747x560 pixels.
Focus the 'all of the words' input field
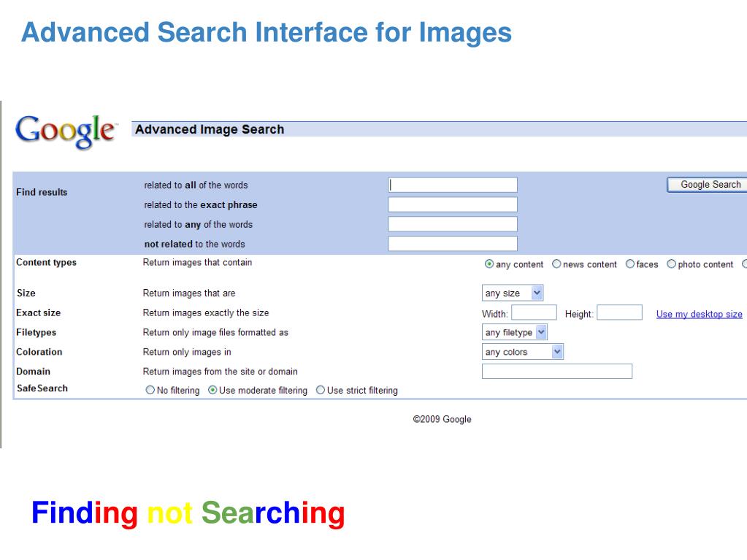(x=453, y=185)
